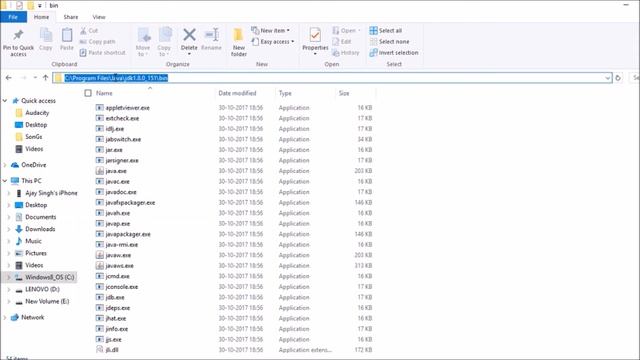Screen dimensions: 640x360
Task: Click Select all
Action: (386, 31)
